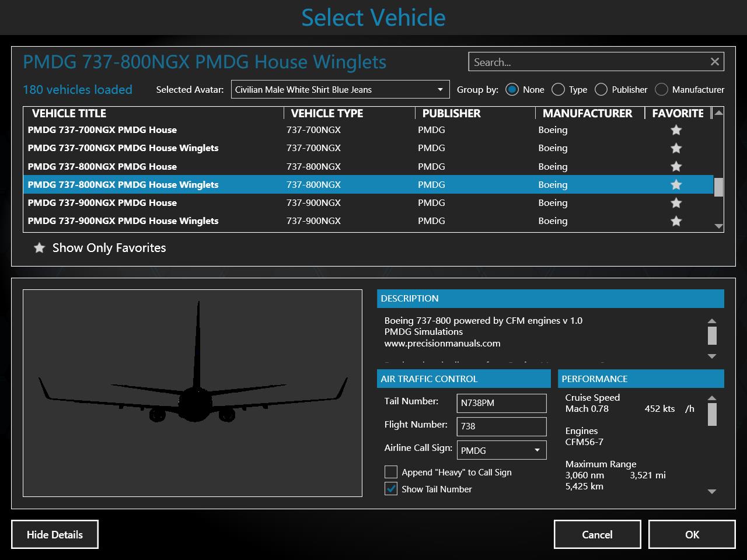Click performance panel scrollbar thumb
The width and height of the screenshot is (747, 560).
click(712, 414)
